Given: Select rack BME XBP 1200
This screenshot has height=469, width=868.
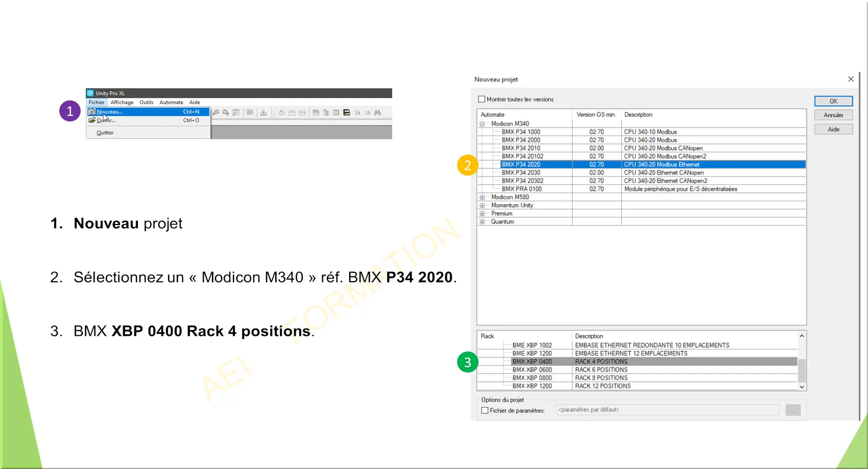Looking at the screenshot, I should (x=532, y=354).
